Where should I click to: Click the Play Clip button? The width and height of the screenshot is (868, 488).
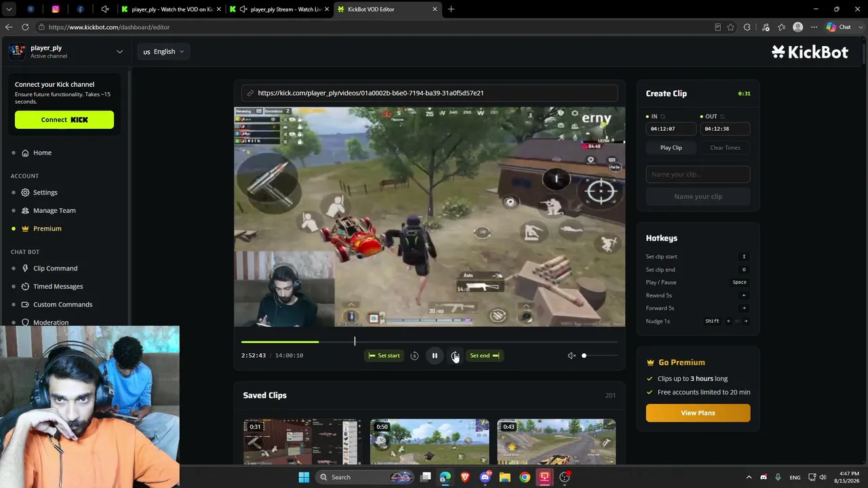tap(671, 148)
